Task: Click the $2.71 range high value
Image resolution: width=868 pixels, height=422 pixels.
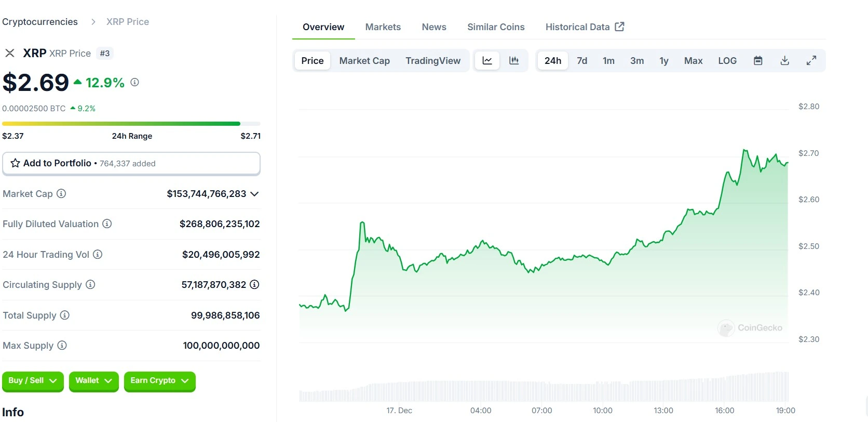Action: tap(251, 136)
